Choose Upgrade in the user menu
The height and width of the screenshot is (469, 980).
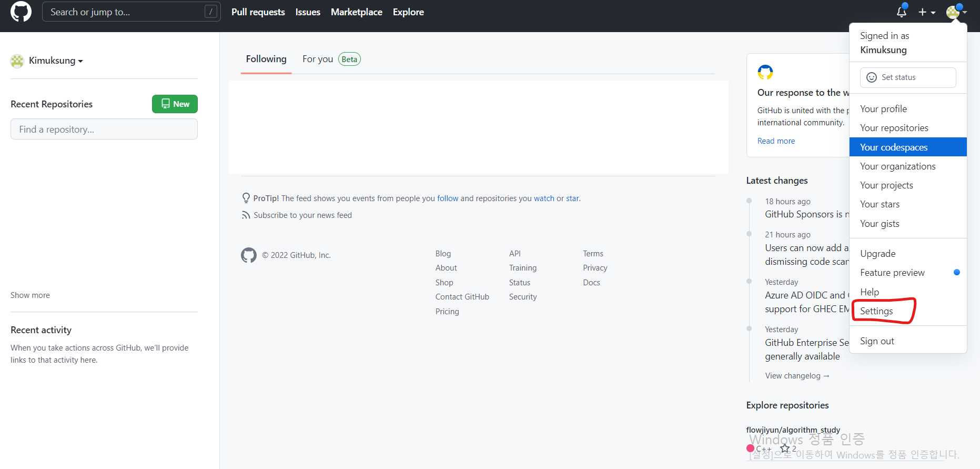908,254
